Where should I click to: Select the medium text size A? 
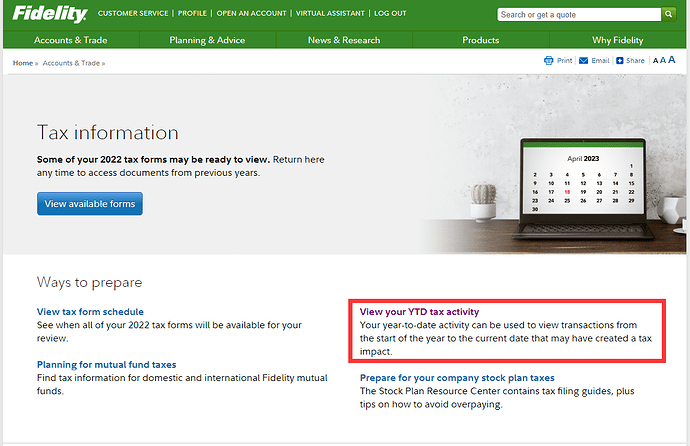pos(663,61)
